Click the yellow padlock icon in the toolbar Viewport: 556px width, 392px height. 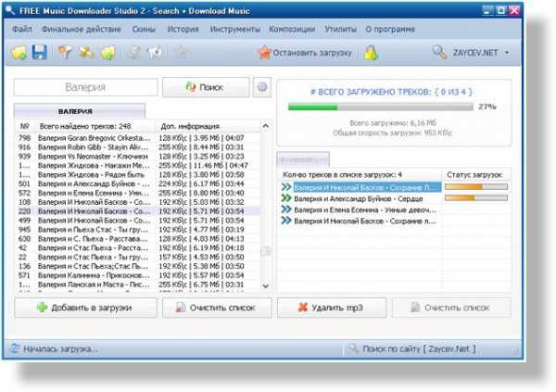(x=371, y=53)
